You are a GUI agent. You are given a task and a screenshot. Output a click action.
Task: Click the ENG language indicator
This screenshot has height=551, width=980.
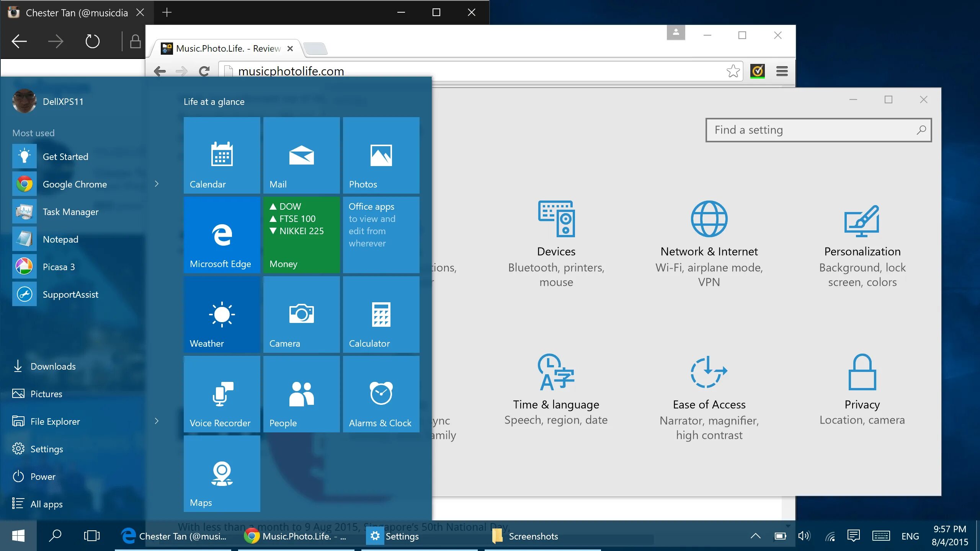910,536
